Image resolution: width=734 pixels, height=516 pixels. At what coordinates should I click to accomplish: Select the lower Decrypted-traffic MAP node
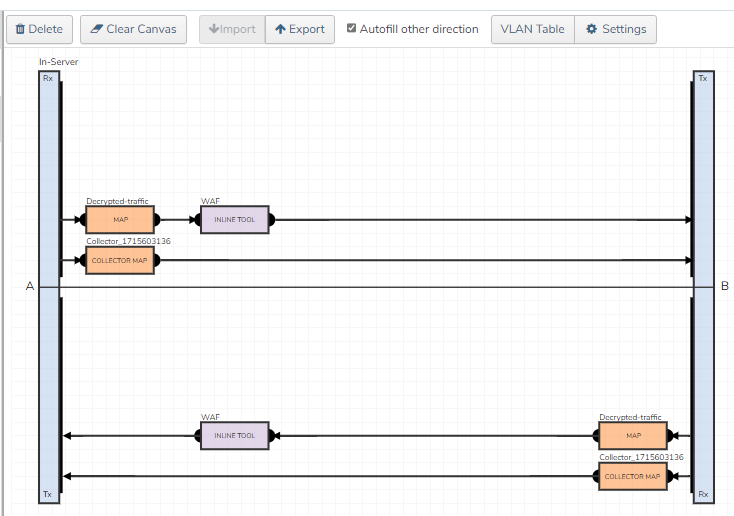pyautogui.click(x=633, y=436)
